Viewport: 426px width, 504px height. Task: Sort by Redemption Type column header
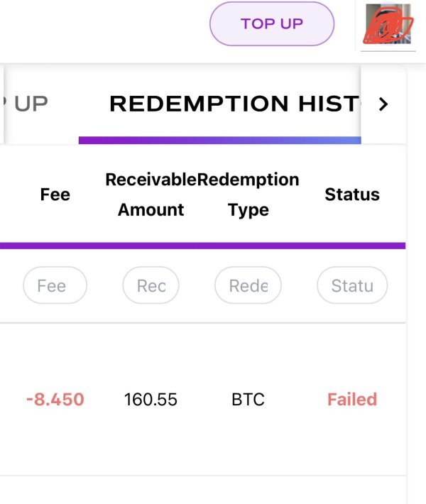pos(248,195)
